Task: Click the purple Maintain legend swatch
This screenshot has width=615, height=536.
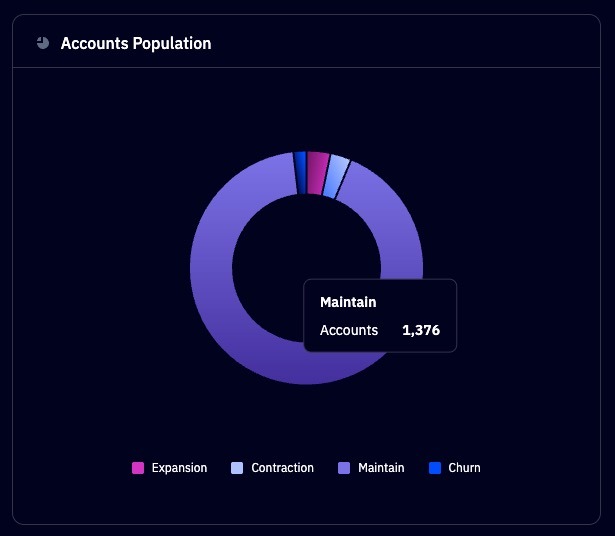Action: (x=344, y=468)
